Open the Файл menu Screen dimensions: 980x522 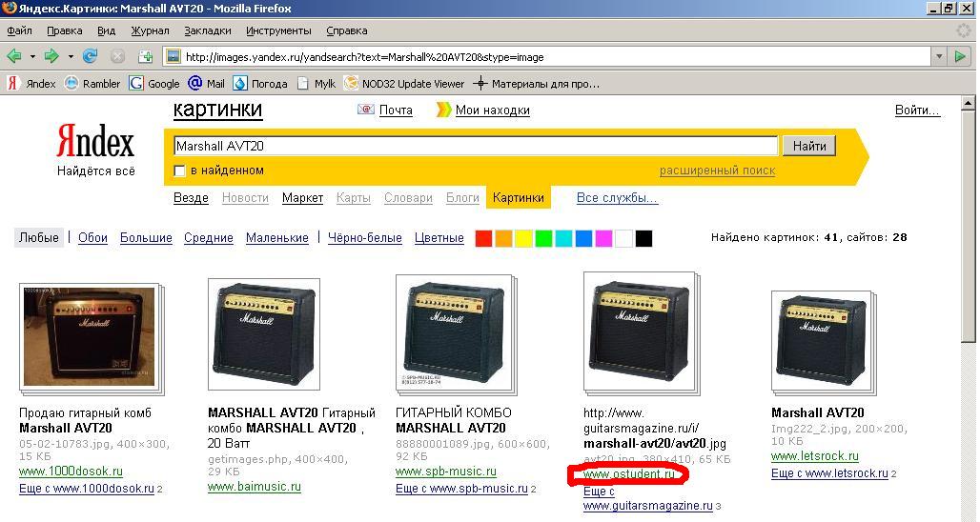[19, 30]
